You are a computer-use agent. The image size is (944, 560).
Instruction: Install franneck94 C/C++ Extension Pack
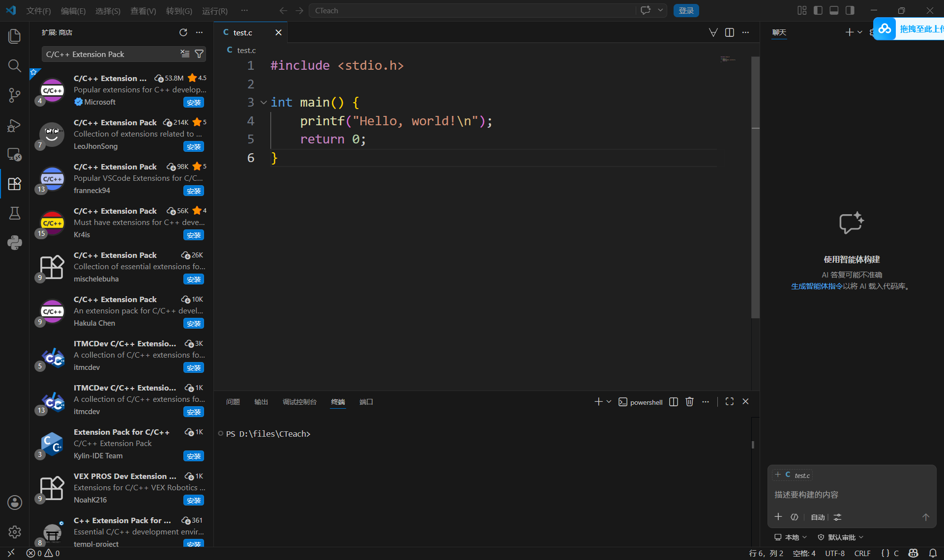[x=194, y=191]
